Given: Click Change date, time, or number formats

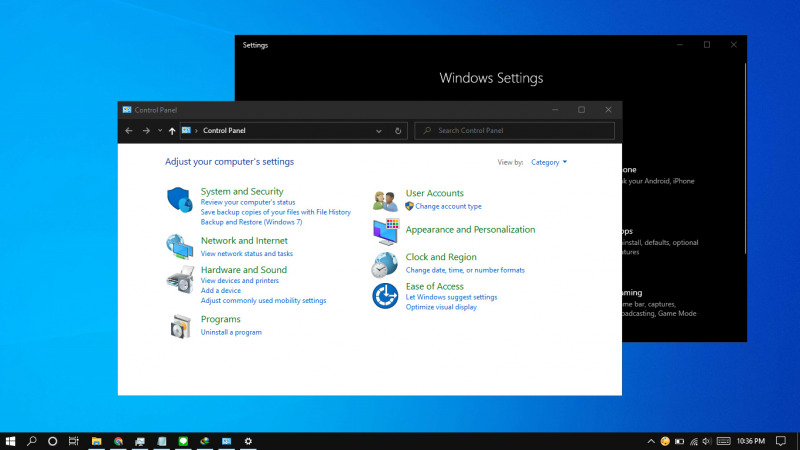Looking at the screenshot, I should click(x=465, y=270).
